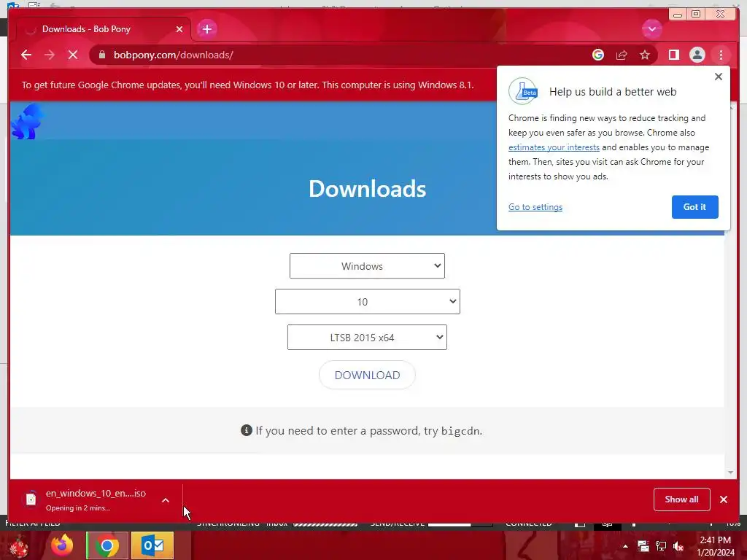Click the Beta flask icon in popup
The width and height of the screenshot is (747, 560).
pos(523,91)
